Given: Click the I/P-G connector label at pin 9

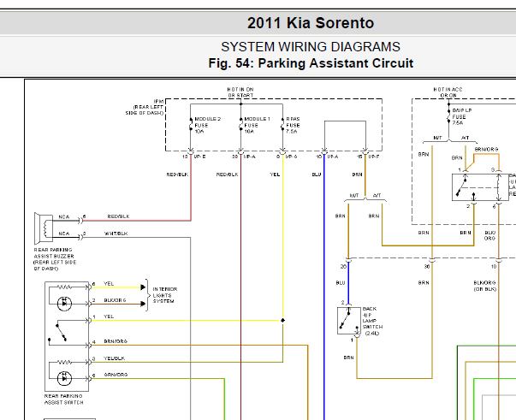Looking at the screenshot, I should (x=291, y=157).
